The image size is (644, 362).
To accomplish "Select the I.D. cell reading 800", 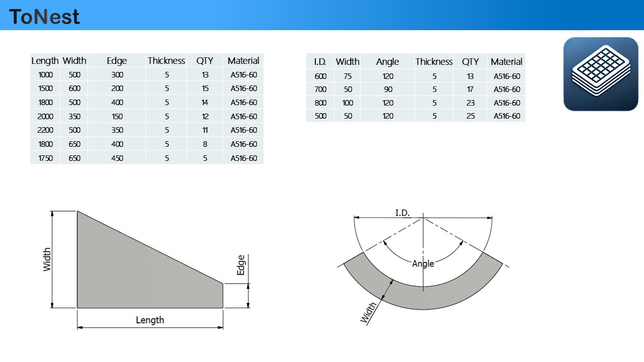I will tap(320, 103).
